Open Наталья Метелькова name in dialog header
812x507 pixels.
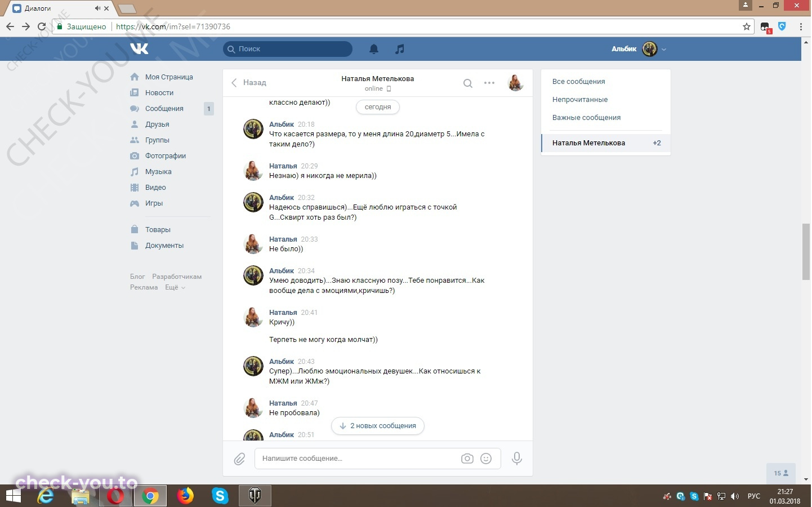(377, 79)
